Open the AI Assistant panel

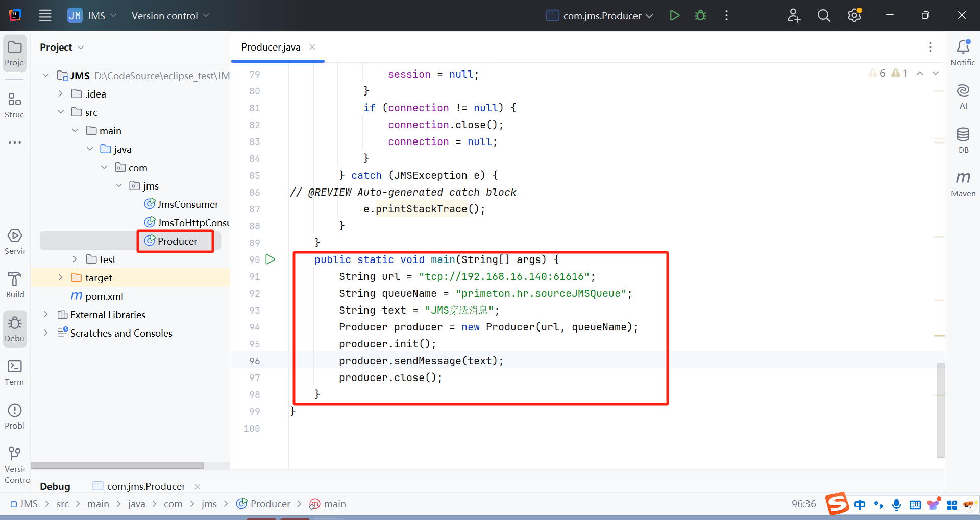coord(963,96)
